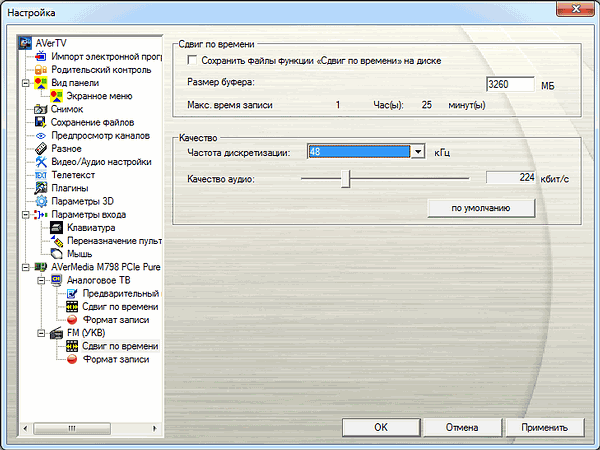Click the Размер буфера input field
The width and height of the screenshot is (600, 450).
pyautogui.click(x=510, y=84)
